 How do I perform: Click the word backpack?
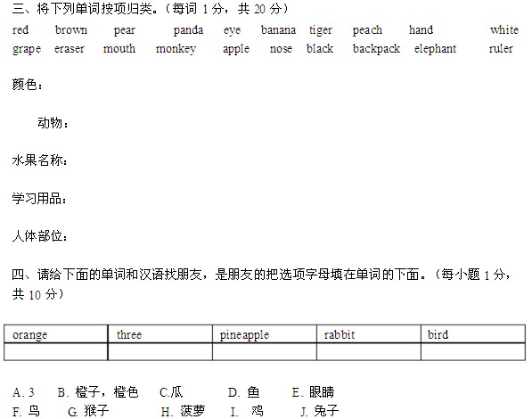point(376,49)
